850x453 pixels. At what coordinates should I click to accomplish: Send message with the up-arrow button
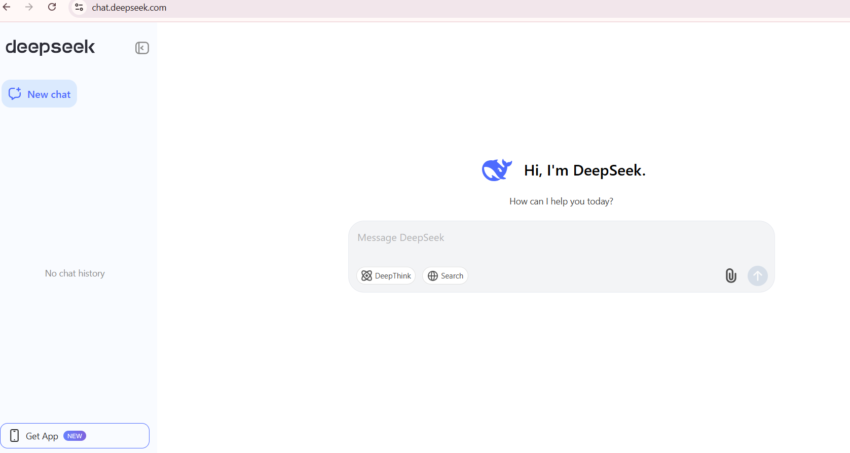point(757,276)
